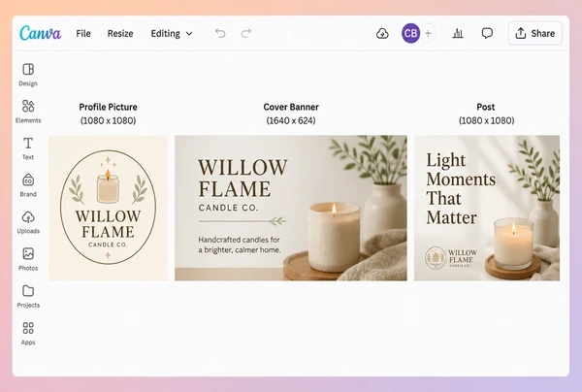Select the Post heading text
Image resolution: width=582 pixels, height=392 pixels.
click(x=486, y=107)
